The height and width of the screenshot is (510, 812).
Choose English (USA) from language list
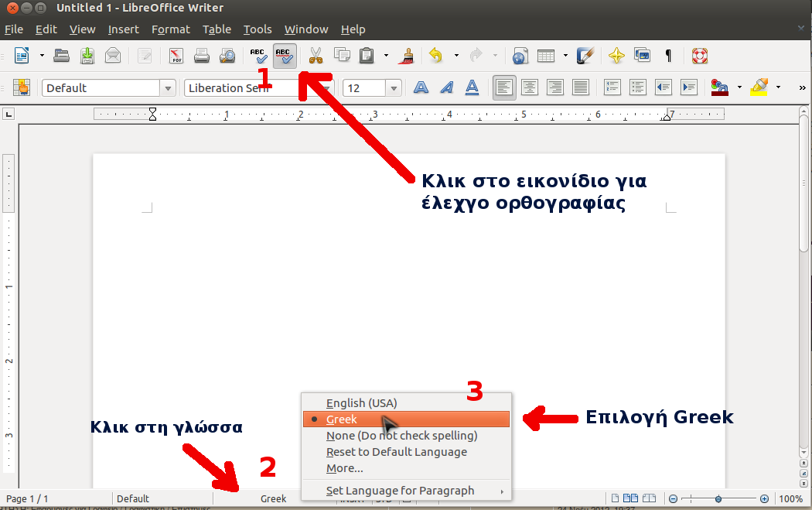click(361, 403)
